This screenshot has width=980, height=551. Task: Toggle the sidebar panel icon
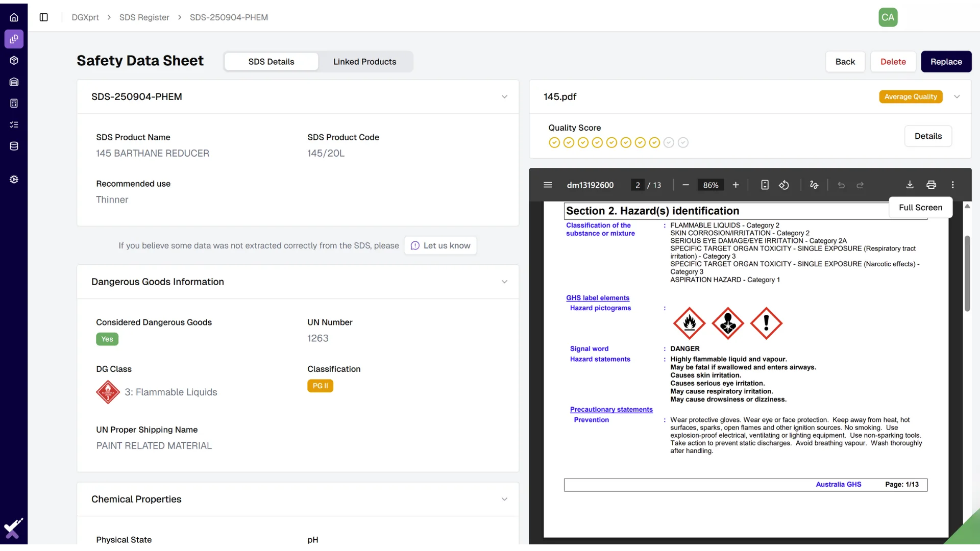pos(44,17)
